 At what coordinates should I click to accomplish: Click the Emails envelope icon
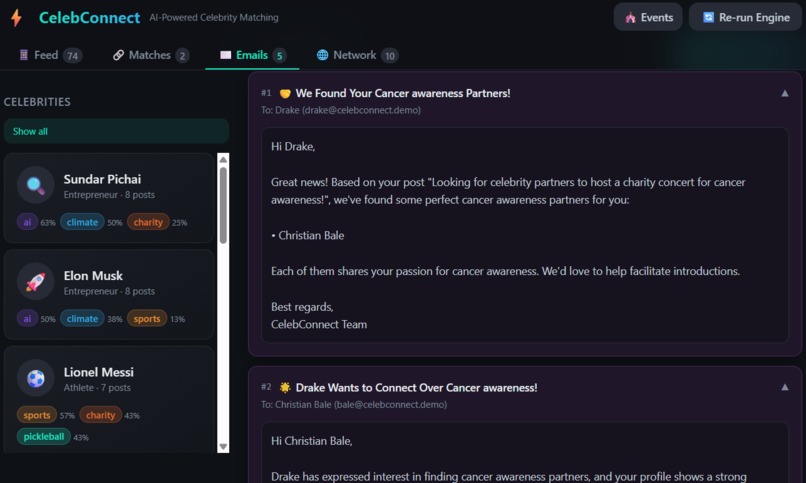click(225, 55)
